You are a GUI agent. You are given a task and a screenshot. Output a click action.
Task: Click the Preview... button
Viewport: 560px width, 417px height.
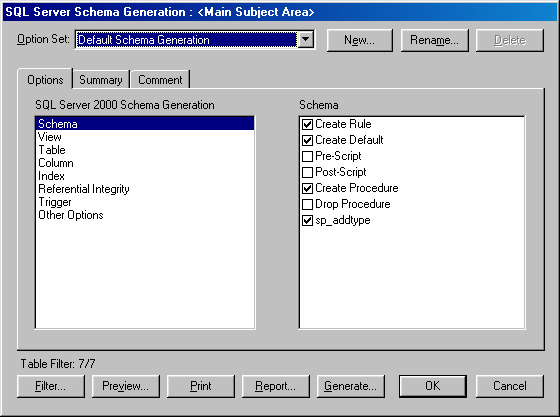coord(126,386)
